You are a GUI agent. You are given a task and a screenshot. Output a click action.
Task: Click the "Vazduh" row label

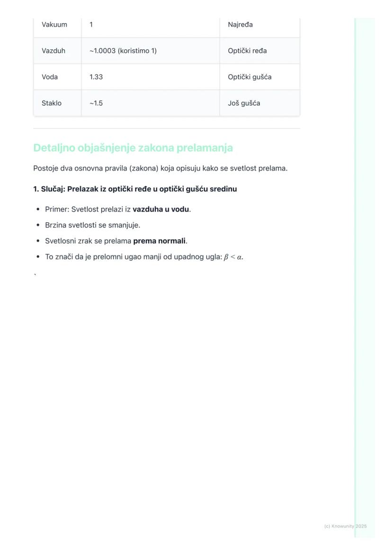(53, 51)
